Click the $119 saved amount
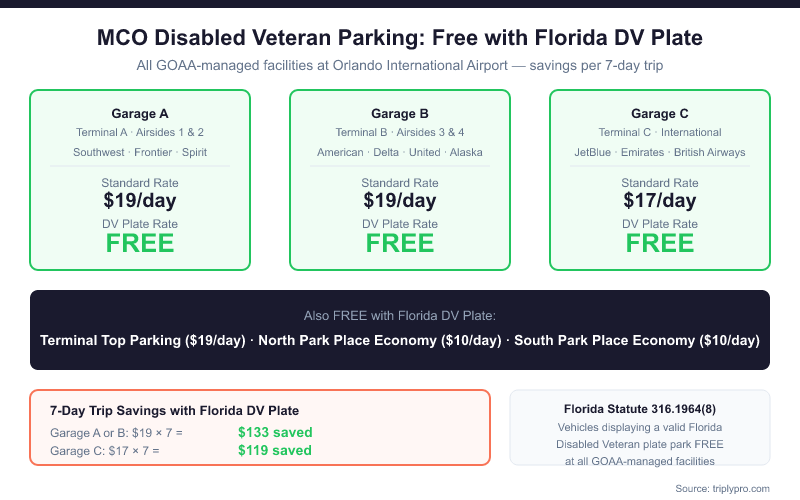The height and width of the screenshot is (500, 800). point(275,451)
